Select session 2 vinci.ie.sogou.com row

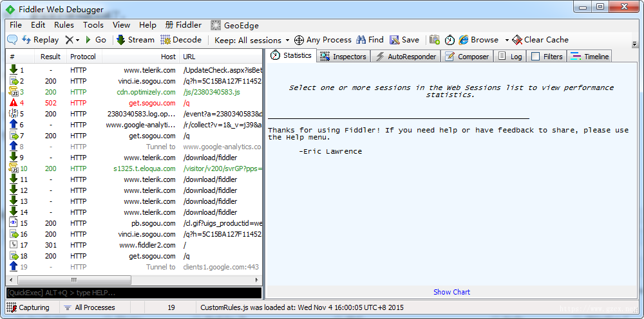pos(134,81)
